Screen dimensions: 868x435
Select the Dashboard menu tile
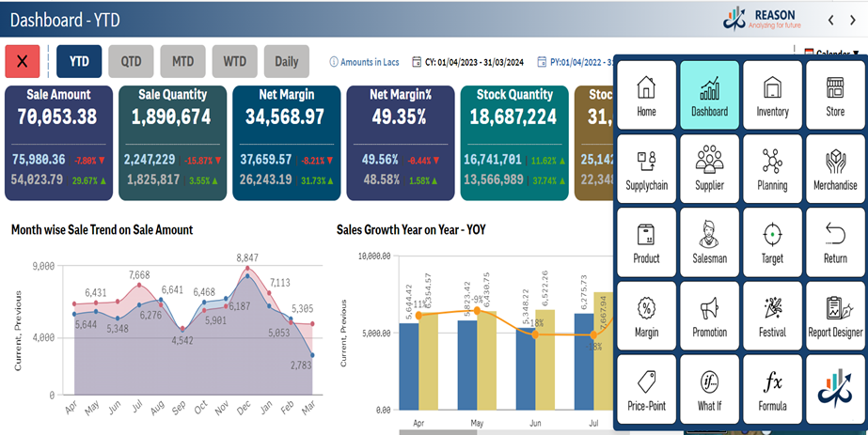coord(709,95)
